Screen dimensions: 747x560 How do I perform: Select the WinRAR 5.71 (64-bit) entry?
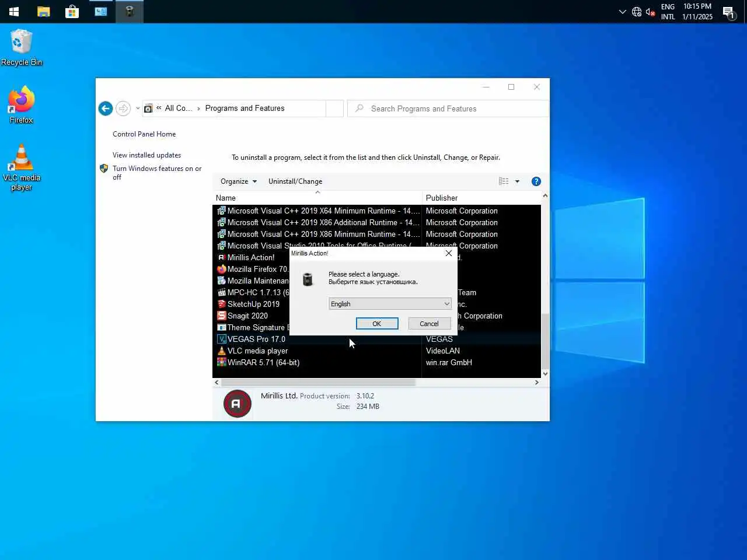click(376, 362)
